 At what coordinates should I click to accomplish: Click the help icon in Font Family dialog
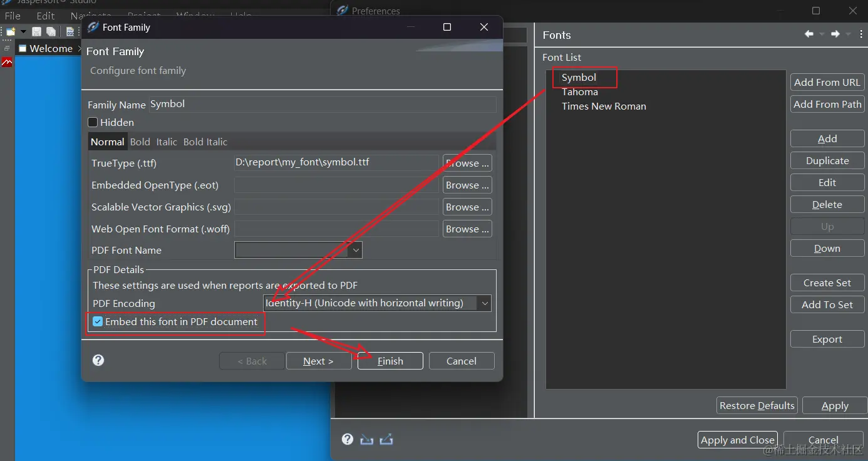[98, 360]
